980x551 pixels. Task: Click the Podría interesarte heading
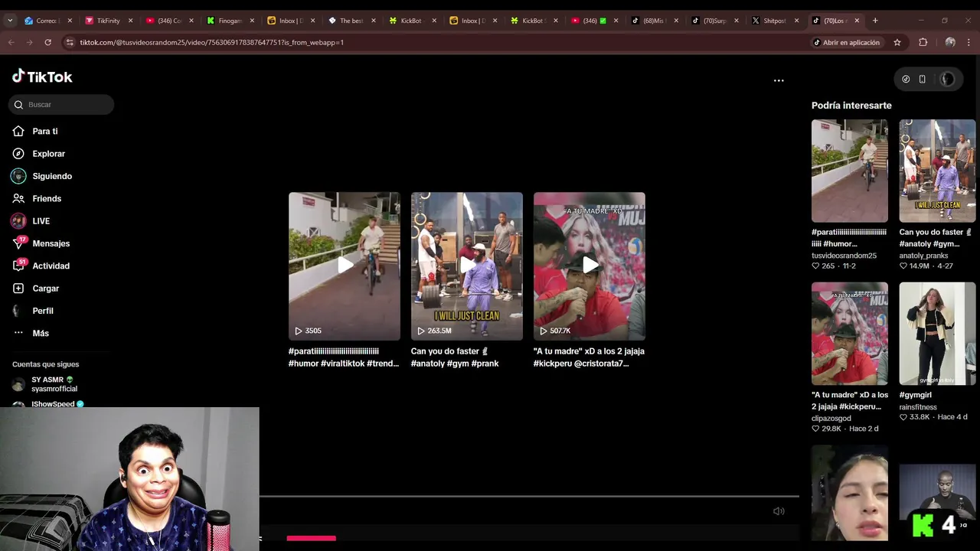(x=851, y=106)
